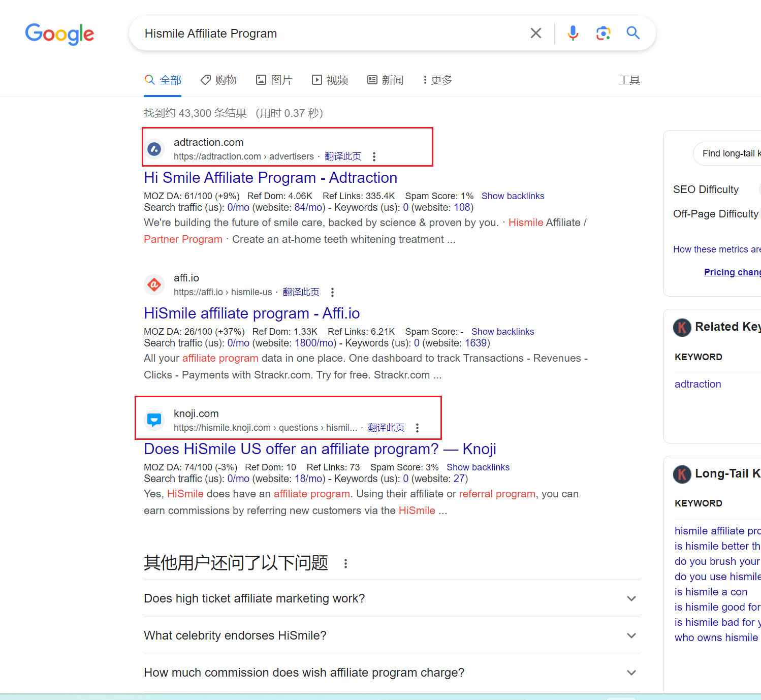Click 'Show backlinks' for the Knoji result
The height and width of the screenshot is (700, 761).
point(478,467)
